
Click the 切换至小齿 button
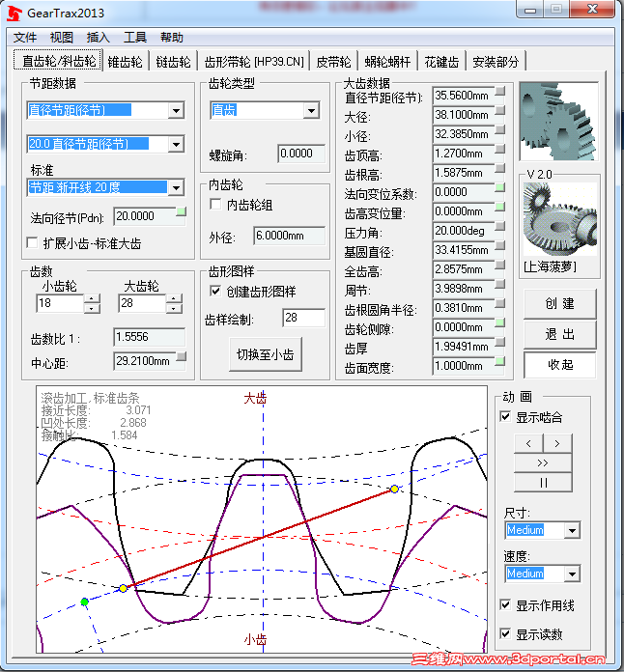(x=266, y=354)
